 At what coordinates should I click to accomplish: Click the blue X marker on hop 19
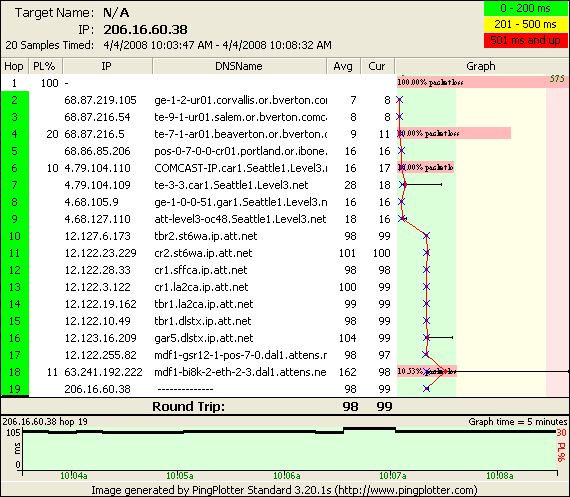coord(426,389)
